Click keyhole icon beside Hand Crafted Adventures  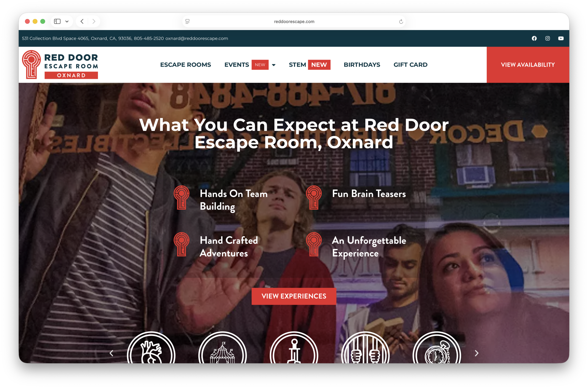point(181,244)
